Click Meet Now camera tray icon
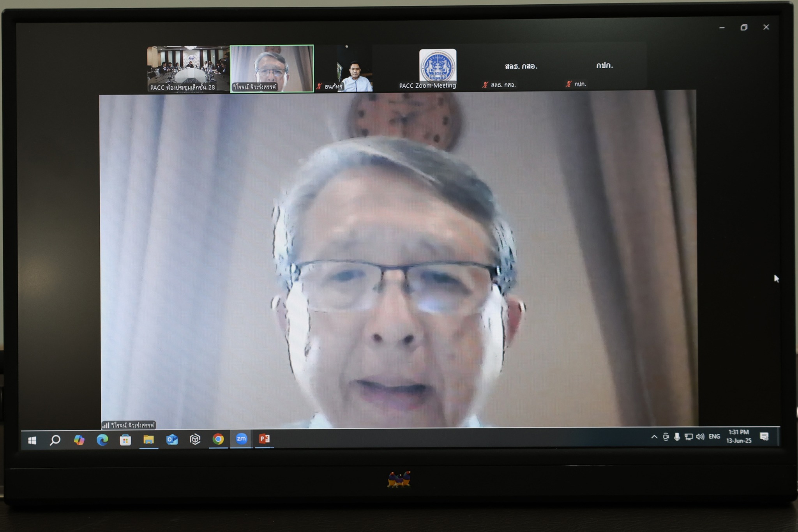The width and height of the screenshot is (798, 532). [666, 437]
